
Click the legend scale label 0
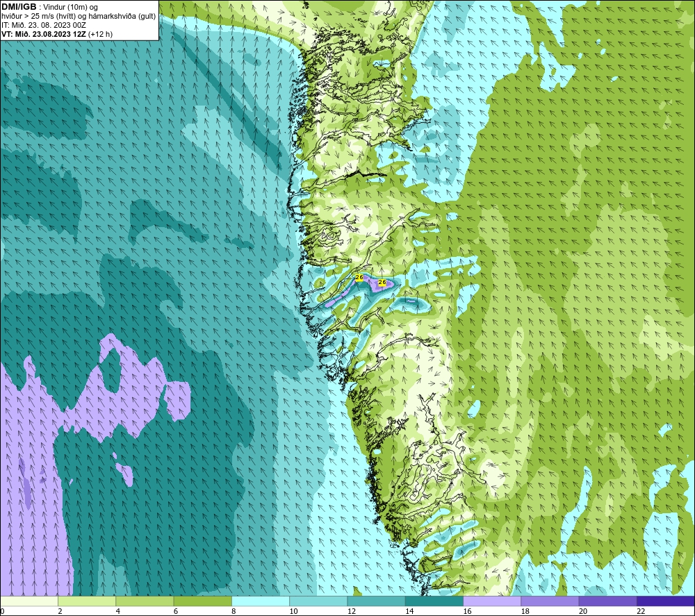(2, 611)
